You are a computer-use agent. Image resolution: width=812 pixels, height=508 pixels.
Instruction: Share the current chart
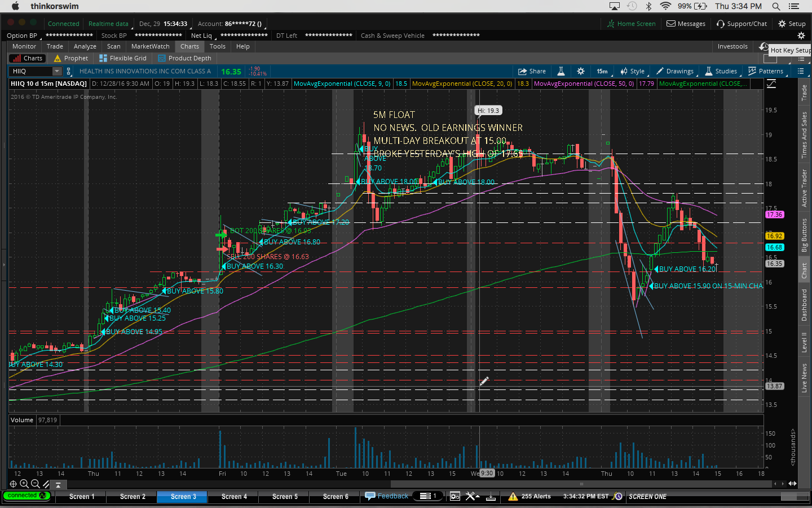[532, 71]
